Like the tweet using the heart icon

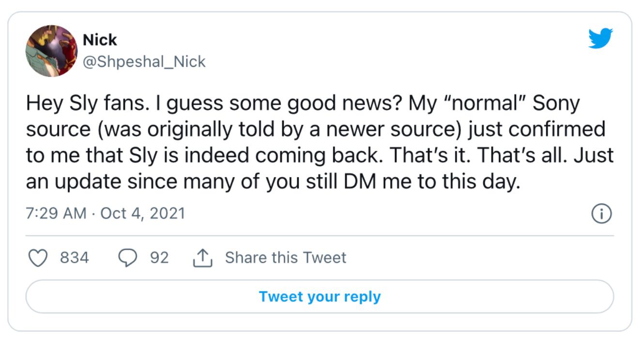[x=39, y=257]
